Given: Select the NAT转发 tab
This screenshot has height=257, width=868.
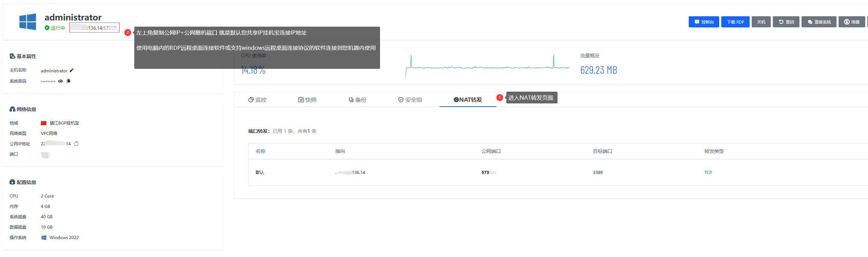Looking at the screenshot, I should 468,100.
